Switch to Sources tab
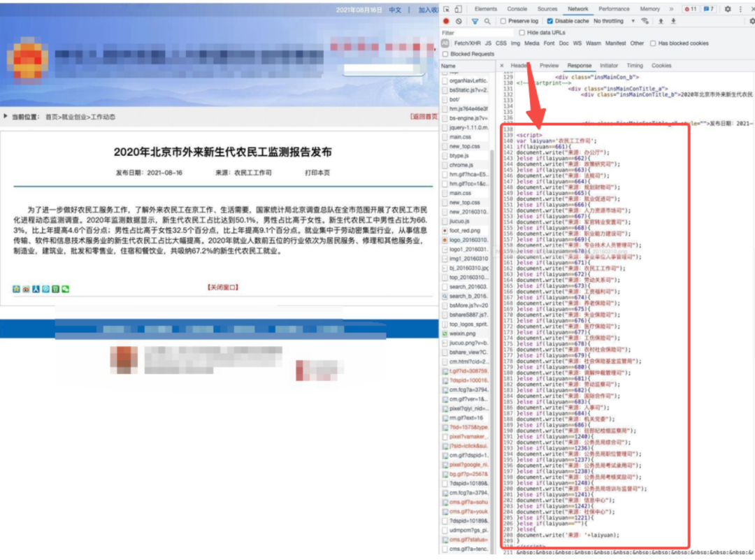Image resolution: width=755 pixels, height=560 pixels. [x=547, y=9]
